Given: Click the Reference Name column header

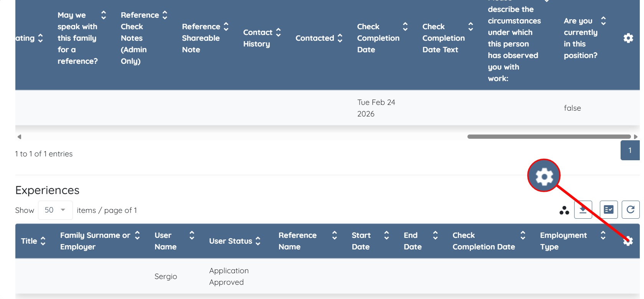Looking at the screenshot, I should point(297,241).
